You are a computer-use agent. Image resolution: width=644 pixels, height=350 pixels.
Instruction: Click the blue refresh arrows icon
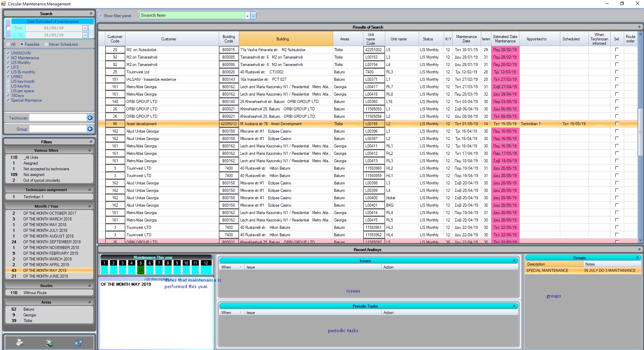(x=79, y=343)
